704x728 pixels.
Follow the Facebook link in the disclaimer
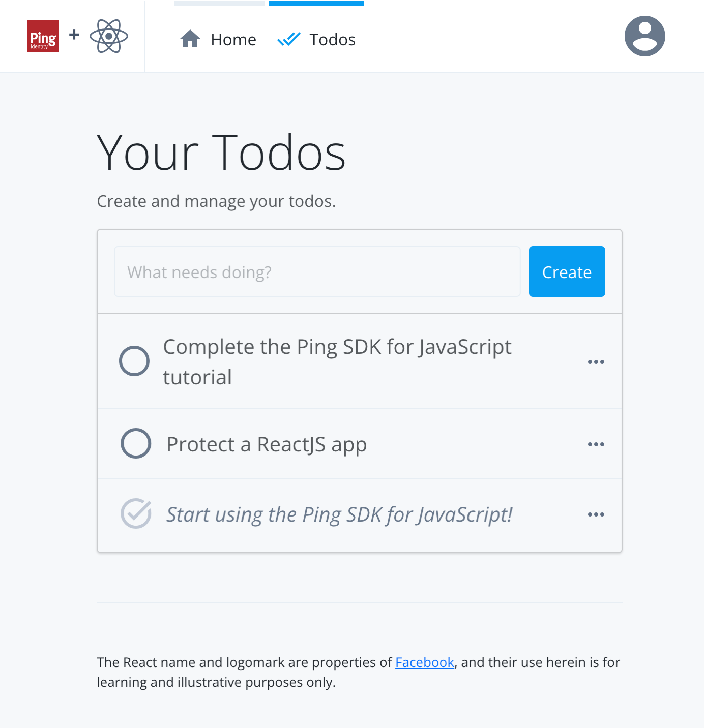click(425, 662)
